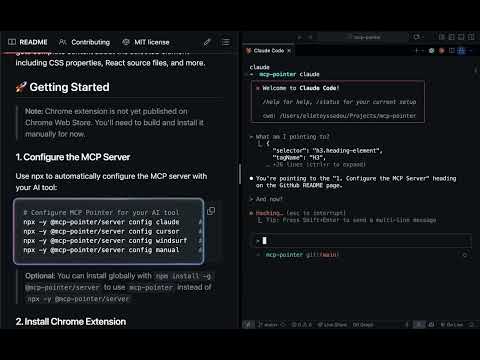
Task: Open the errors and warnings counter
Action: (x=302, y=324)
